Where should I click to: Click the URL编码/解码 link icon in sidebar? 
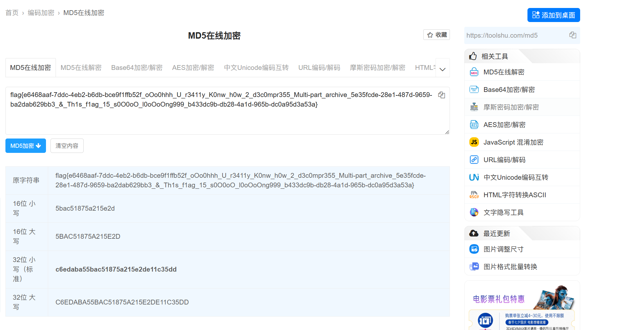[474, 160]
